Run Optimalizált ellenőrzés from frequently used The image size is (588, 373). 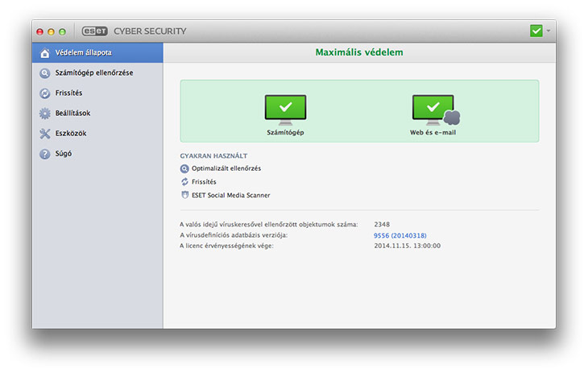point(226,168)
